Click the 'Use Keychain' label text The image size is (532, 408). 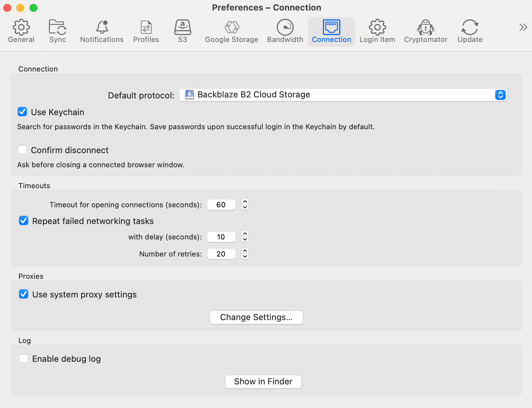coord(57,112)
